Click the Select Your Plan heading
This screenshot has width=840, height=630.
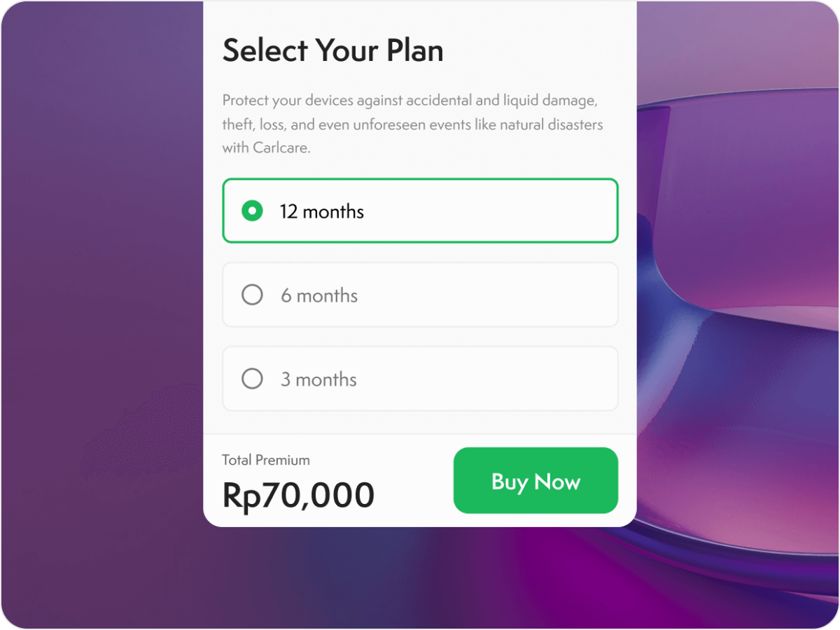coord(332,50)
